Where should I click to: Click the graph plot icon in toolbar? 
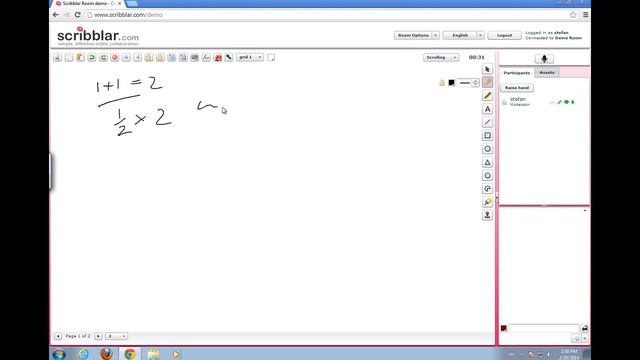coord(206,58)
